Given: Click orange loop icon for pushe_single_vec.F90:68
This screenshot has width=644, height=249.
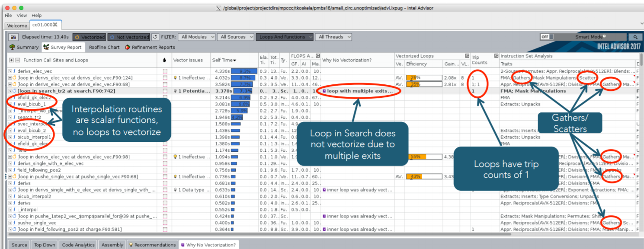Looking at the screenshot, I should click(x=14, y=176).
